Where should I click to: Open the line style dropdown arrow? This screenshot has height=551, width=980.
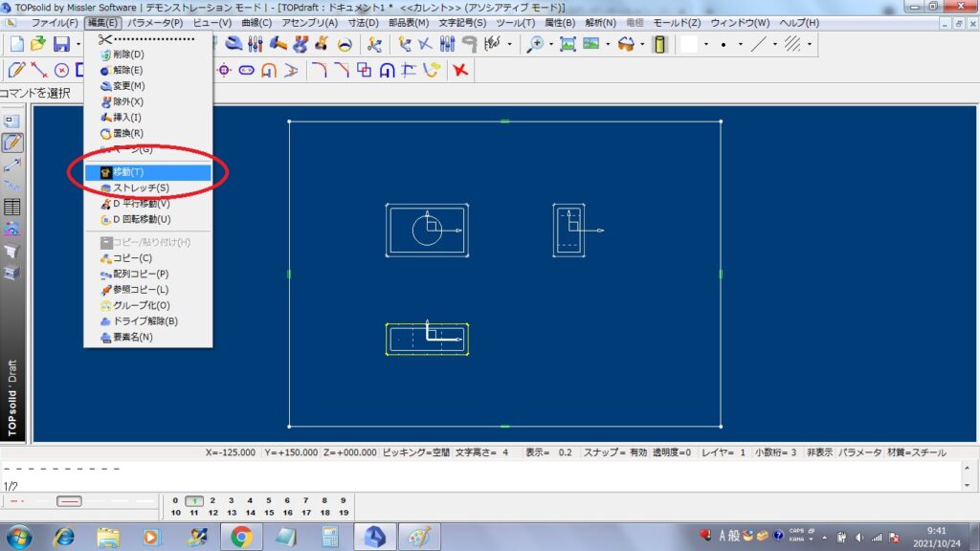tap(775, 44)
